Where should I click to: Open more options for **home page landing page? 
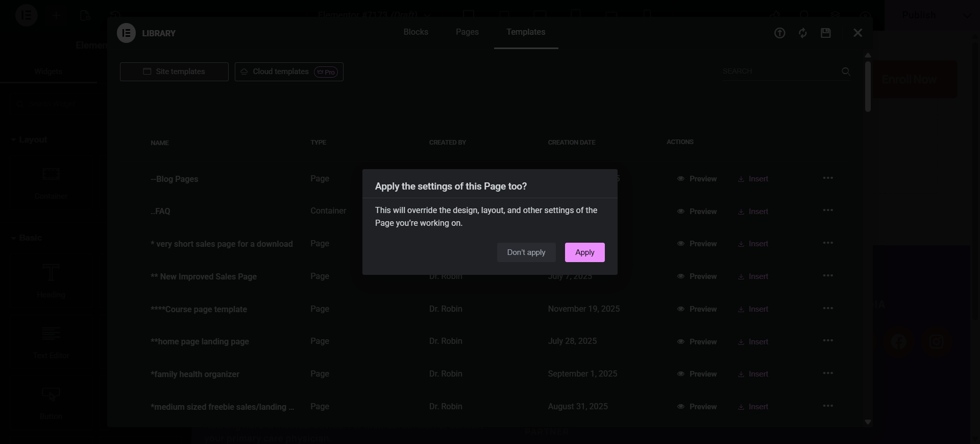pyautogui.click(x=828, y=340)
